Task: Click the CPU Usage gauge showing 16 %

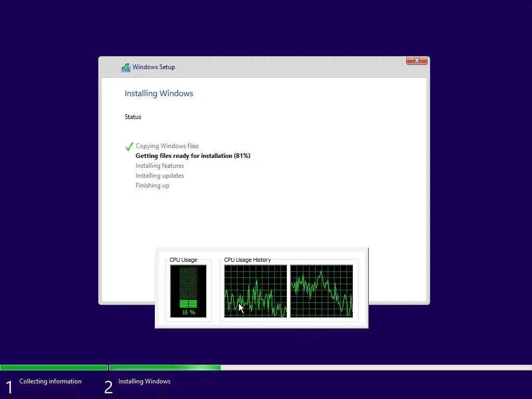Action: 188,291
